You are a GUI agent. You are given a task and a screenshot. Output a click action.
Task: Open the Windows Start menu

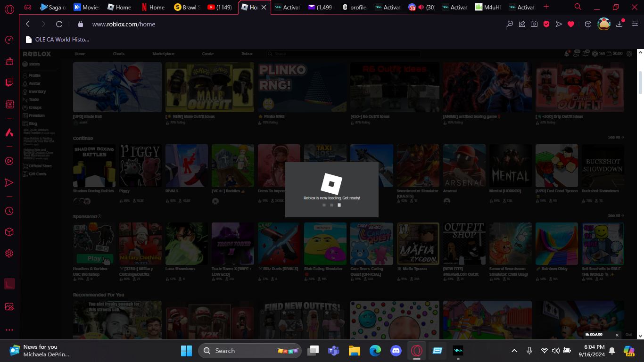click(186, 351)
